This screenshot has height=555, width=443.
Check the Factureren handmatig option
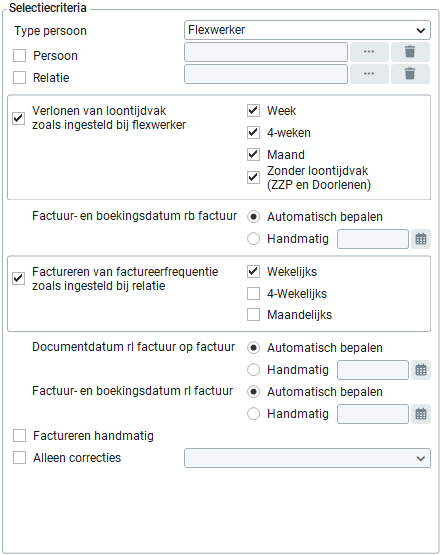[x=19, y=436]
